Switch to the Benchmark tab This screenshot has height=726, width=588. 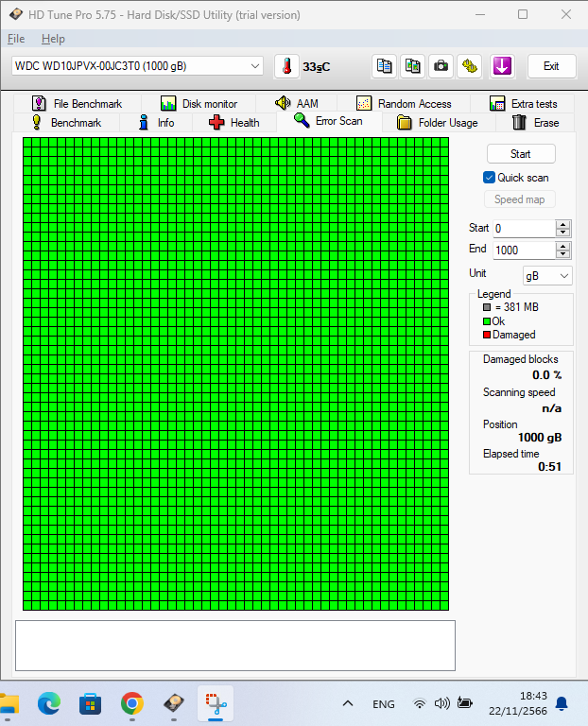[x=67, y=123]
